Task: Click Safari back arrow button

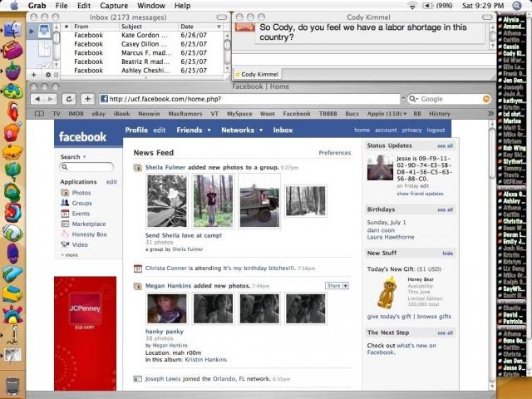Action: (37, 99)
